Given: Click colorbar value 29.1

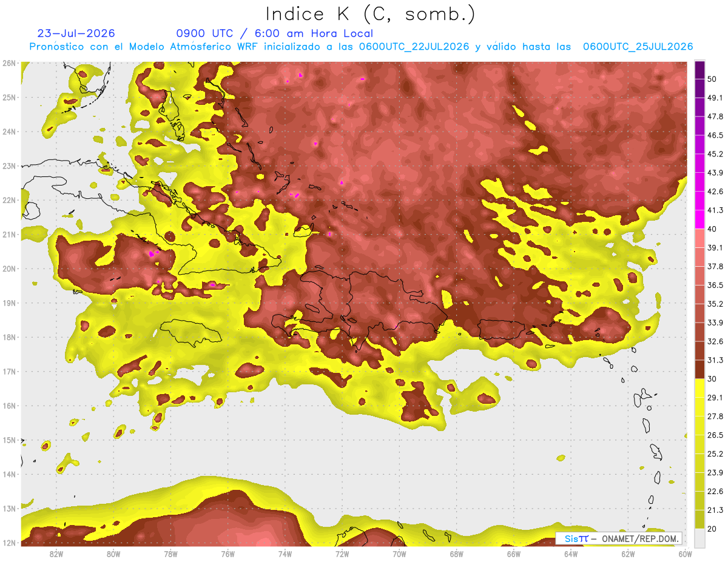Looking at the screenshot, I should (x=715, y=398).
